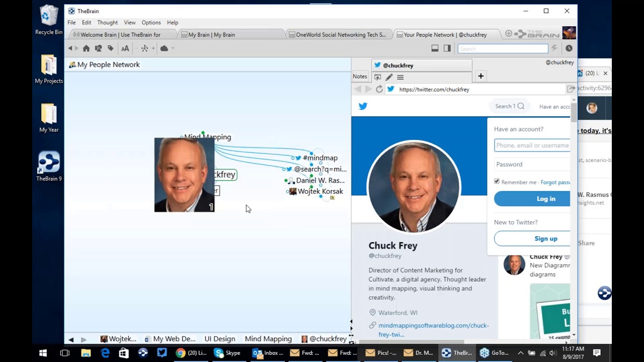Open mindmappingsoftwareblog.com link
Screen dimensions: 644x362
tap(433, 330)
